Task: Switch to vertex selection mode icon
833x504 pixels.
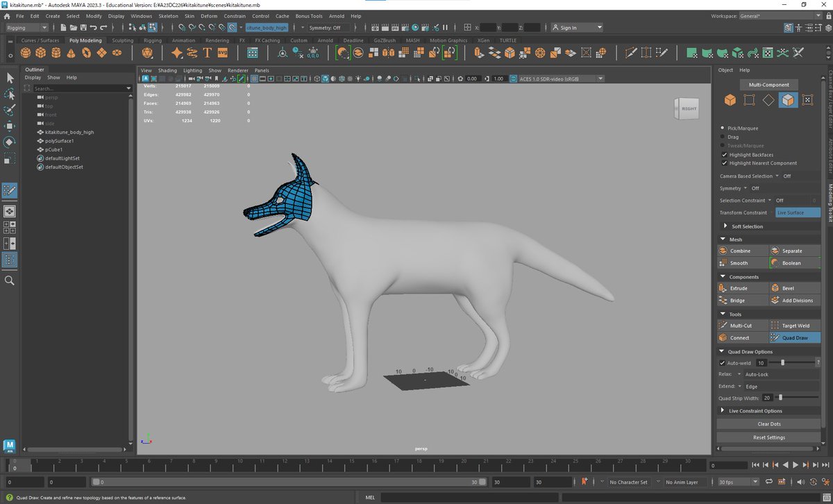Action: tap(749, 100)
